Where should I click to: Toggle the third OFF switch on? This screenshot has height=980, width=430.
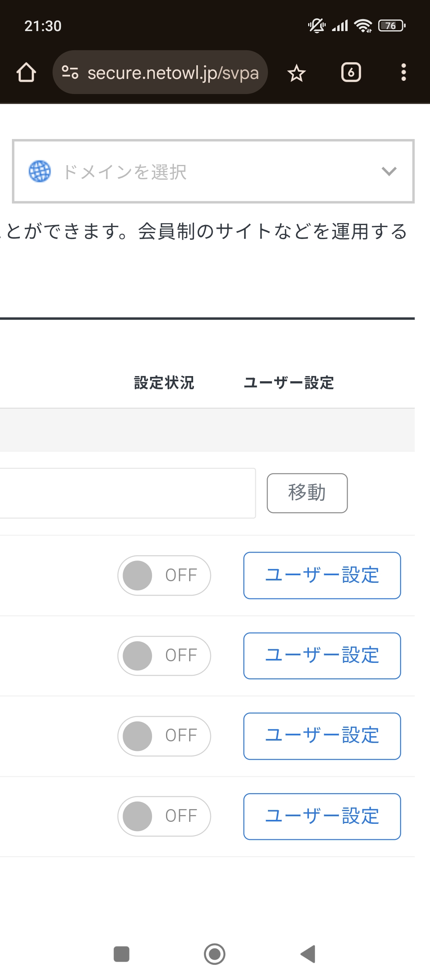pos(164,736)
